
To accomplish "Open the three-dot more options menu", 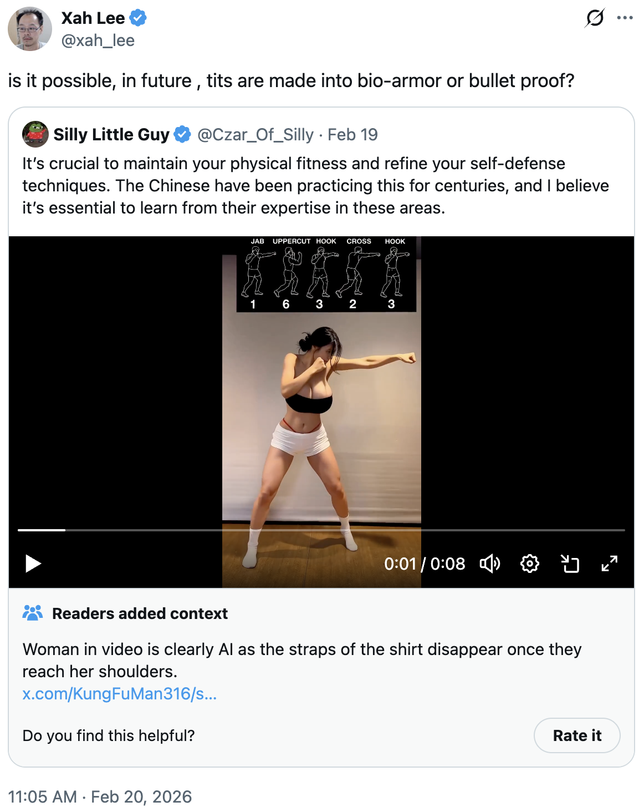I will (x=625, y=18).
